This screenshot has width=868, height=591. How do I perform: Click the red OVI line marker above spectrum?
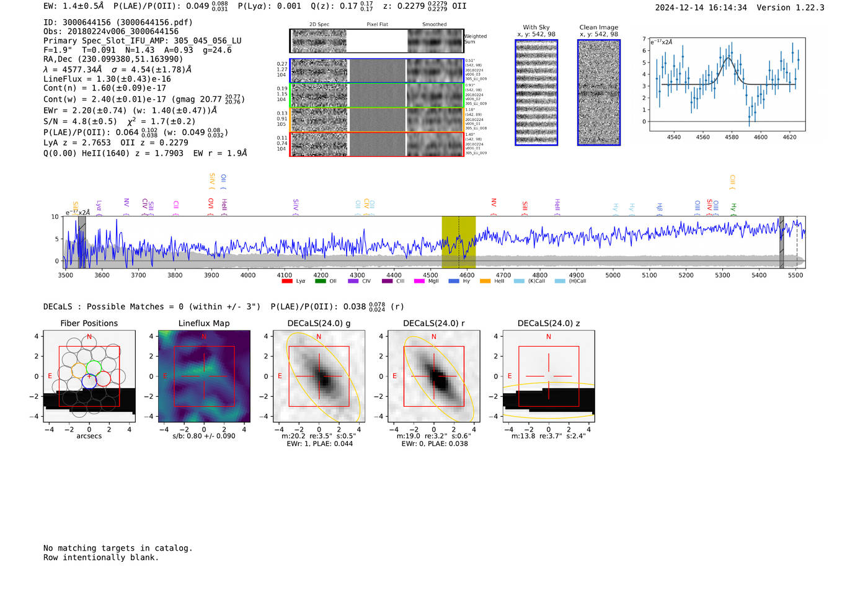click(x=211, y=207)
